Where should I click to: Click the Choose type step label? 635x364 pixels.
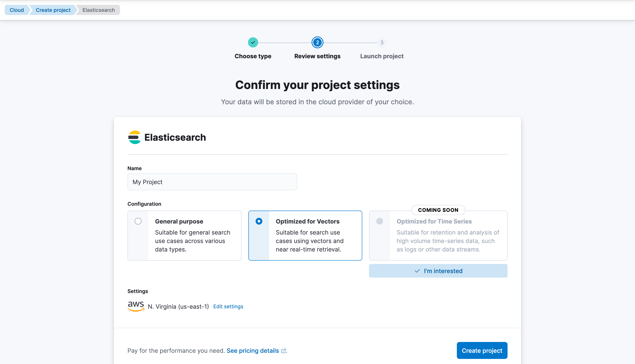[253, 56]
